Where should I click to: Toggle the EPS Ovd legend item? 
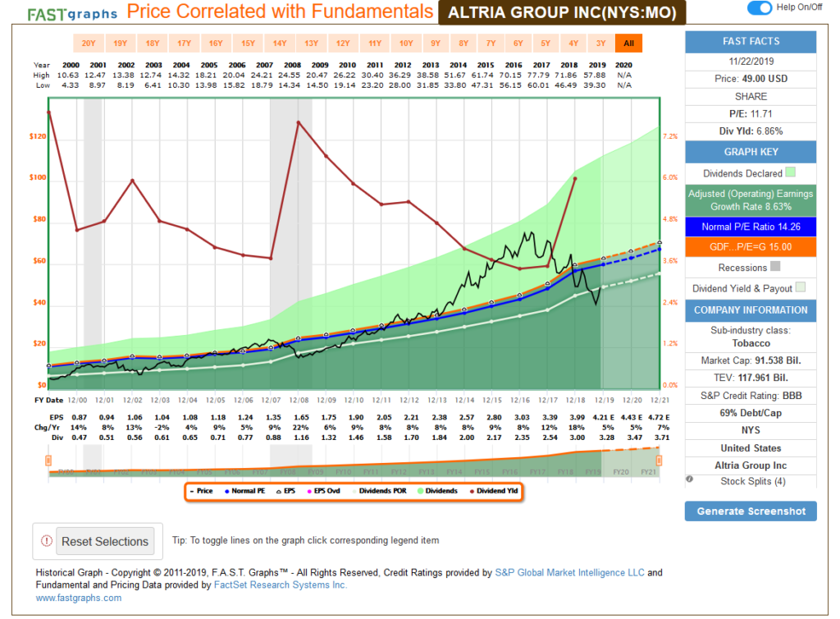coord(323,491)
